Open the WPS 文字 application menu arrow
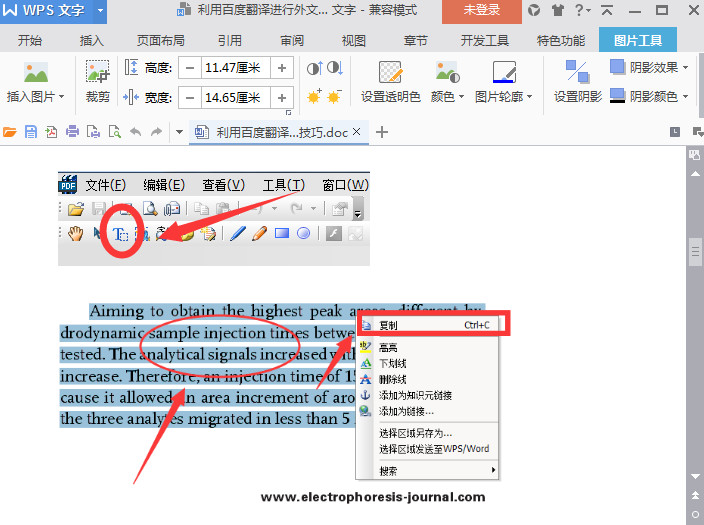This screenshot has height=525, width=704. [100, 10]
